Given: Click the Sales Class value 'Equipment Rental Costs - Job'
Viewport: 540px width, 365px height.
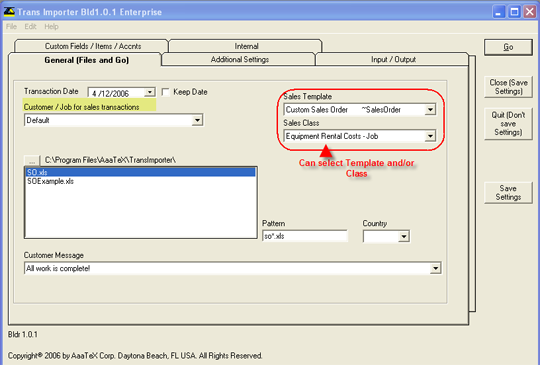Looking at the screenshot, I should (332, 136).
